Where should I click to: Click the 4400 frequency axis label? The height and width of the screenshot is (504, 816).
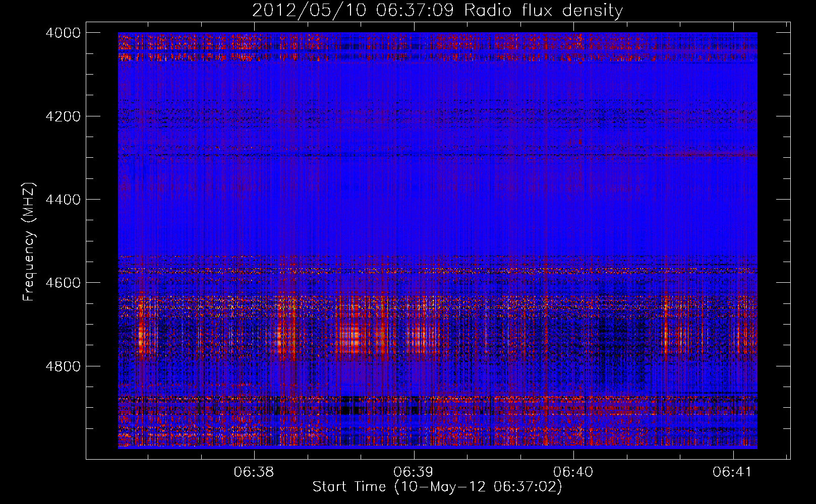tap(63, 200)
